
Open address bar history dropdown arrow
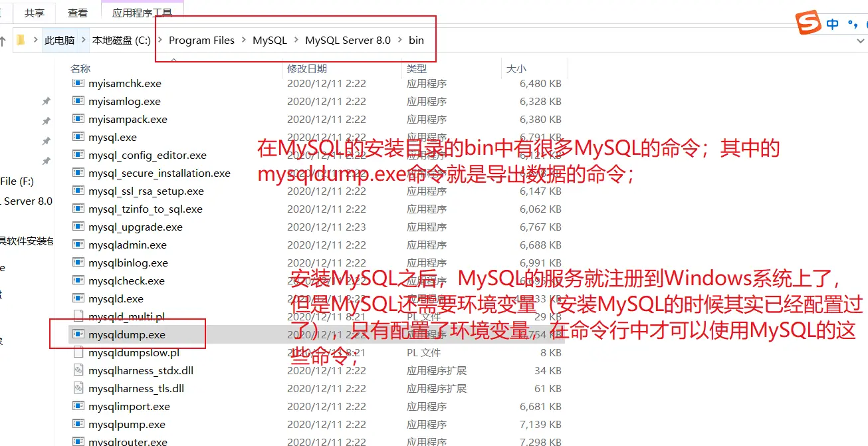861,41
